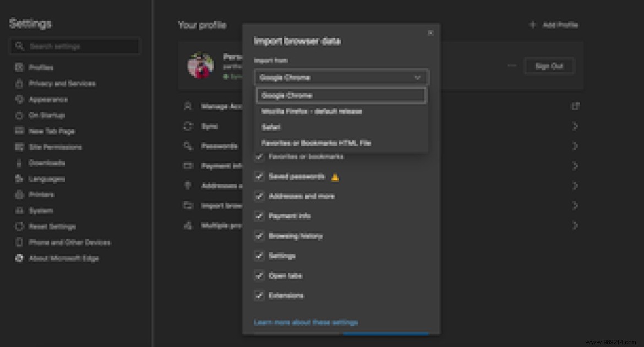The height and width of the screenshot is (347, 644).
Task: Click the About Microsoft Edge logo icon
Action: [19, 258]
